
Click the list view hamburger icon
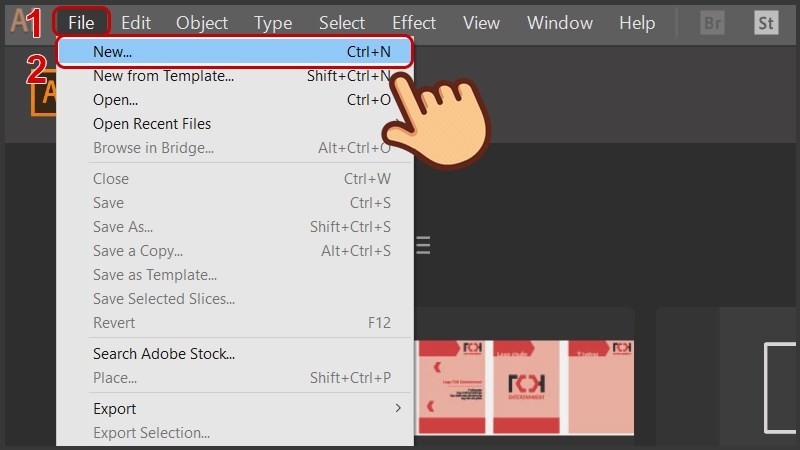pos(423,245)
